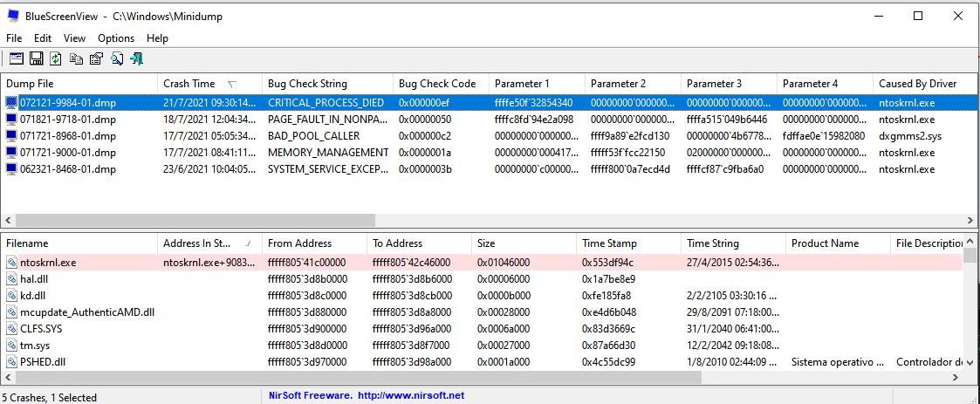Click the Find magnifier toolbar icon
This screenshot has width=980, height=404.
tap(117, 58)
